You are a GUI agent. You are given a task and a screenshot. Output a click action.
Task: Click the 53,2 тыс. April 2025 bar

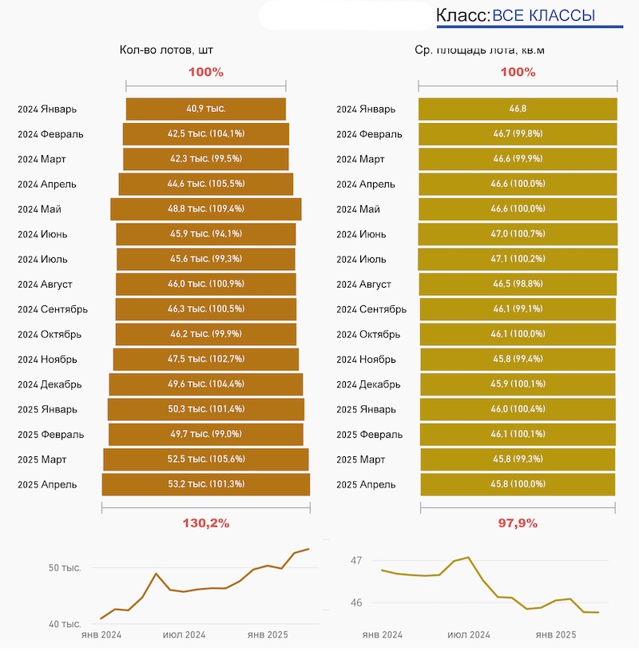click(206, 484)
